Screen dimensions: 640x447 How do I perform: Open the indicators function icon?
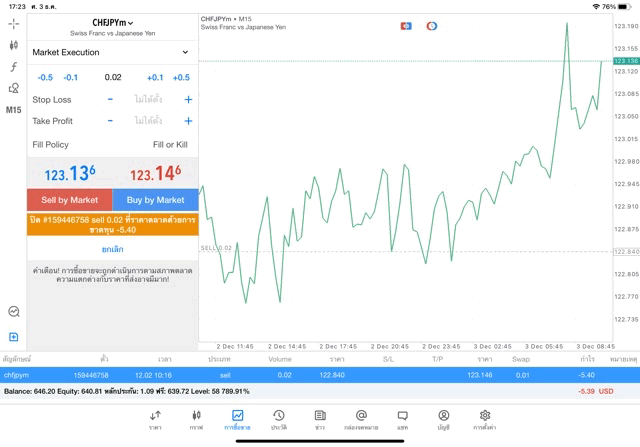tap(13, 67)
